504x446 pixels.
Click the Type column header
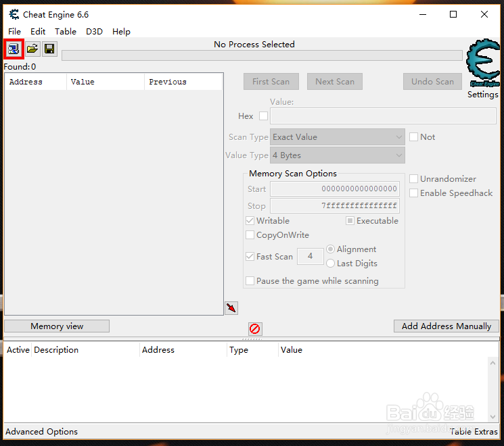(252, 349)
